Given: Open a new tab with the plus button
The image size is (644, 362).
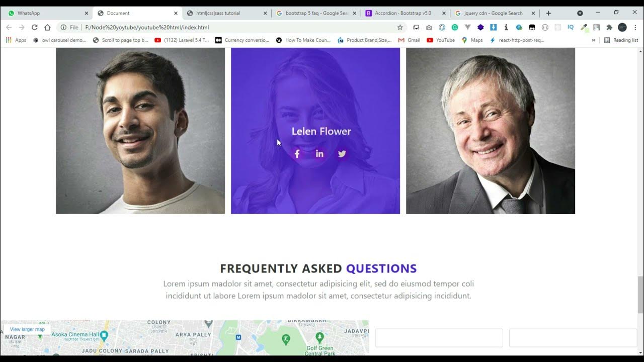Looking at the screenshot, I should click(548, 13).
